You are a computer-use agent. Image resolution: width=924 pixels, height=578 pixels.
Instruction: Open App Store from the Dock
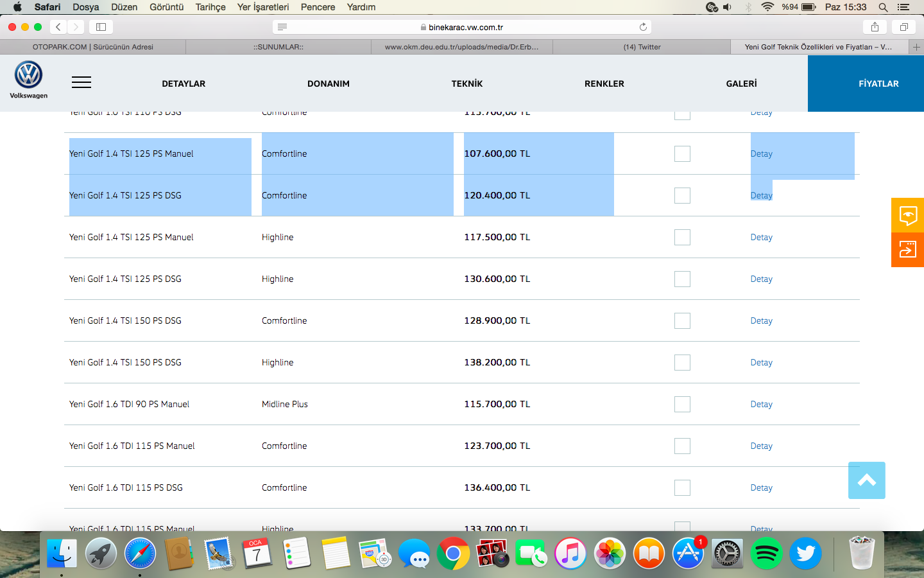coord(688,554)
